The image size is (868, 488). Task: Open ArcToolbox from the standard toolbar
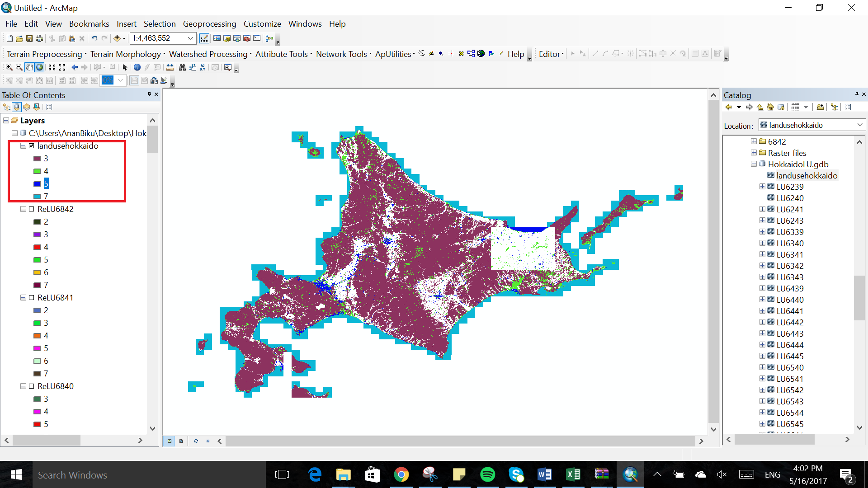click(x=246, y=38)
